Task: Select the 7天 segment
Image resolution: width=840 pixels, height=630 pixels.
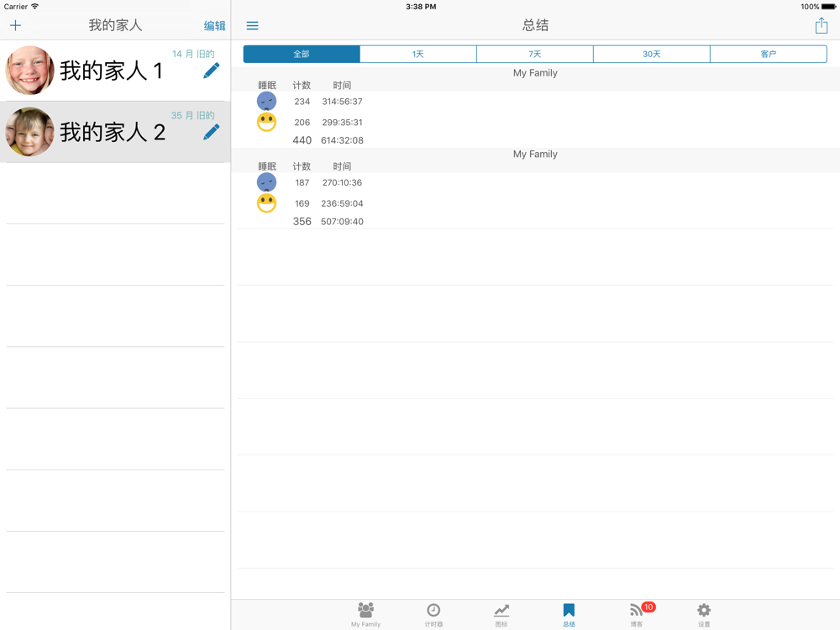Action: pos(534,54)
